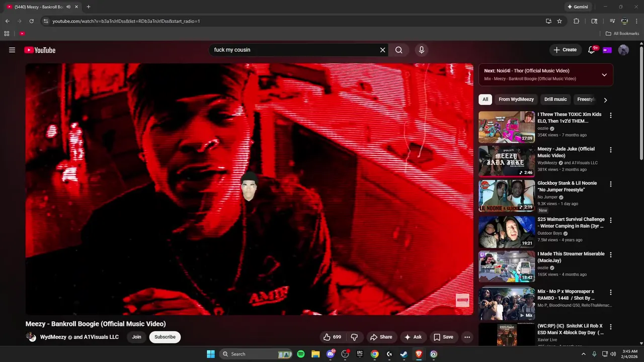The height and width of the screenshot is (362, 644).
Task: Join the WydMeezy channel membership
Action: coord(136,337)
